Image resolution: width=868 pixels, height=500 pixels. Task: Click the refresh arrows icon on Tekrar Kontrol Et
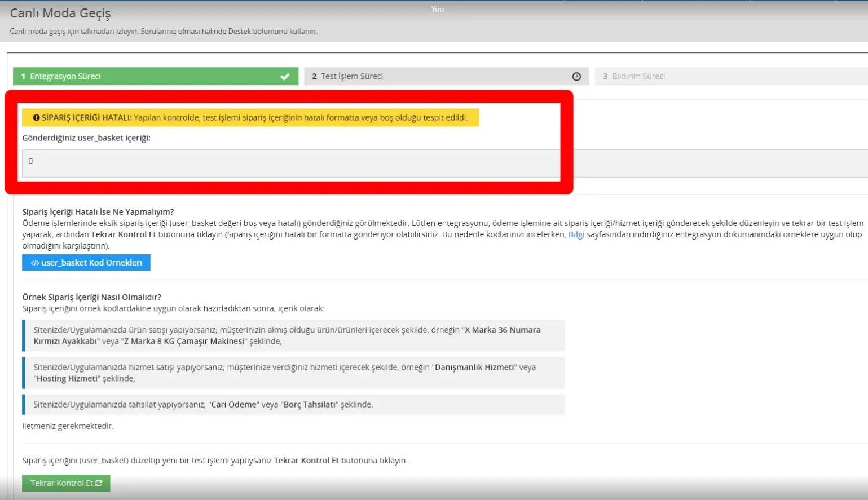(x=99, y=483)
